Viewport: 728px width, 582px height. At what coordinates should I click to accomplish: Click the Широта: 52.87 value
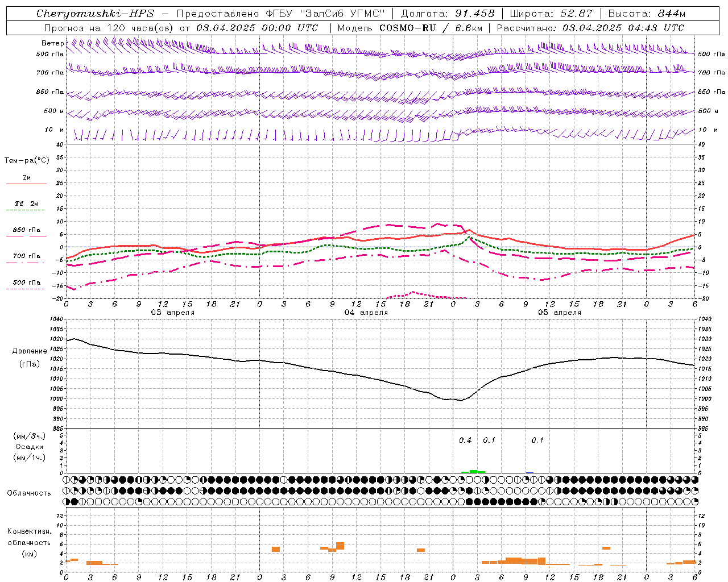[551, 14]
